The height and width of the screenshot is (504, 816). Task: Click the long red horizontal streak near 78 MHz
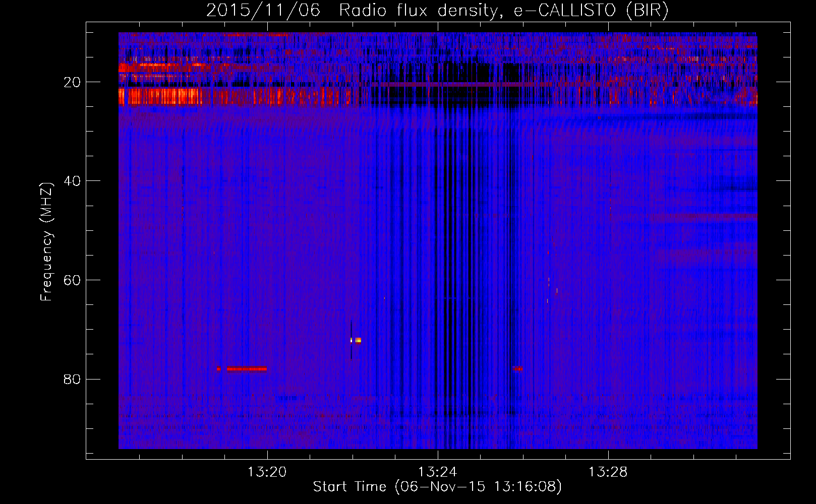point(247,369)
